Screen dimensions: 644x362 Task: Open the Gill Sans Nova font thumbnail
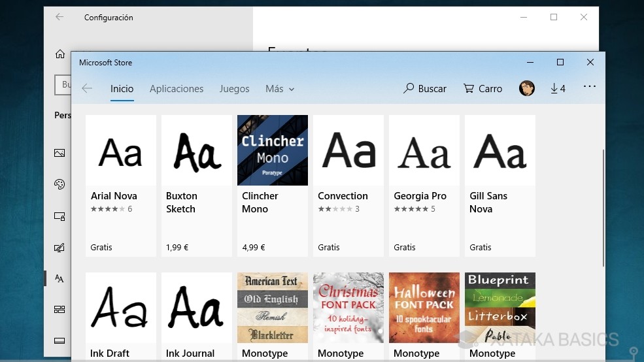coord(500,150)
